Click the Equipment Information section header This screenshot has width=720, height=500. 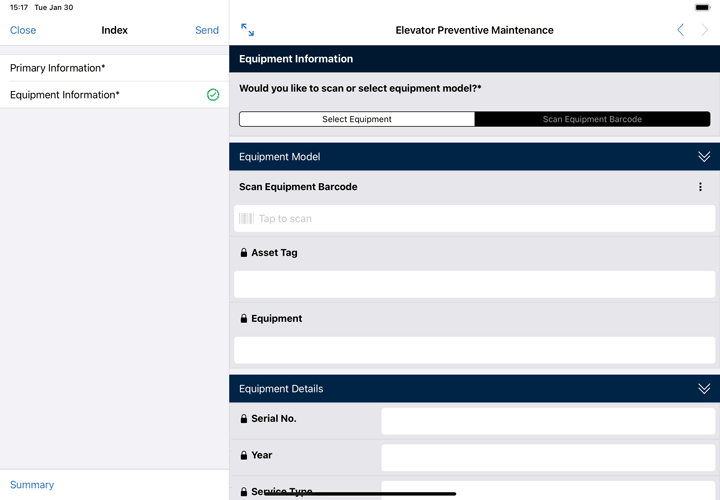coord(474,59)
